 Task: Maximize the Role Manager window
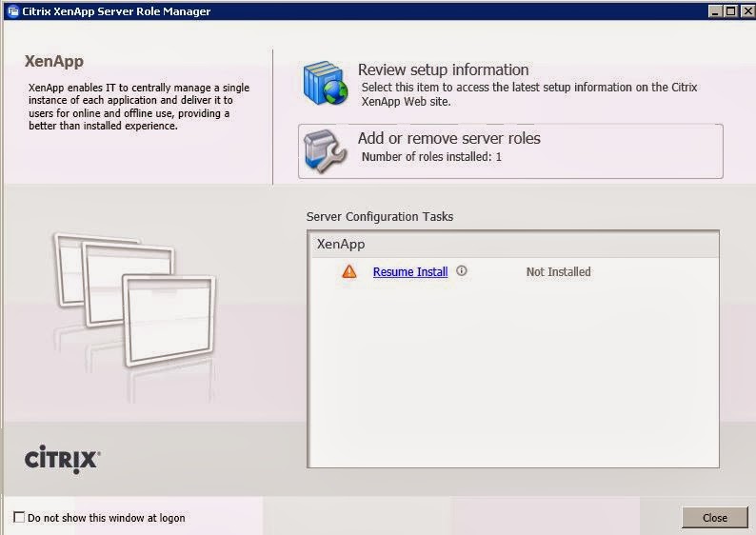point(731,11)
